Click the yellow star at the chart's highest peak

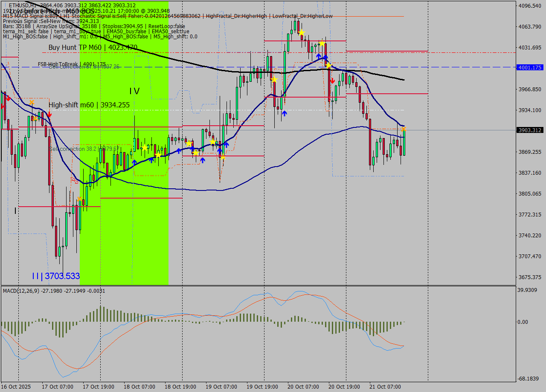[302, 33]
